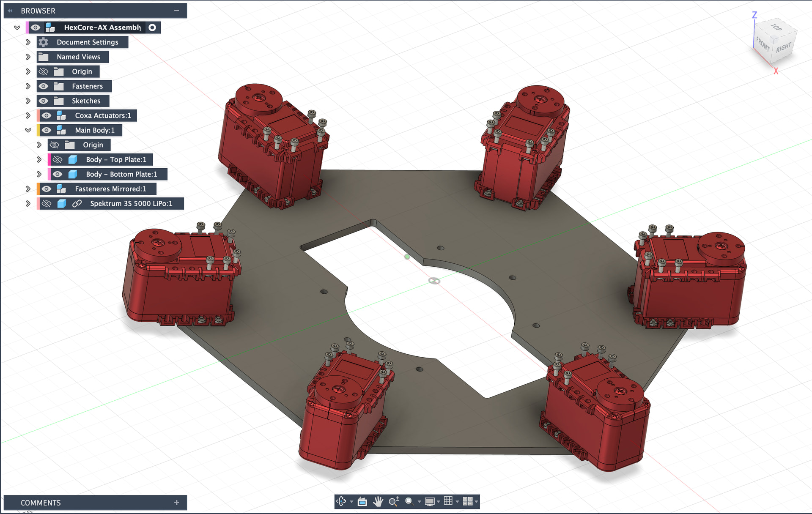Screen dimensions: 812x514
Task: Click Document Settings gear icon
Action: (x=44, y=42)
